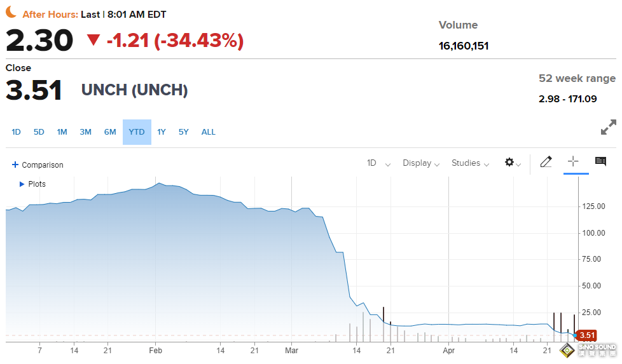The image size is (622, 364).
Task: Open the chart notes comment icon
Action: coord(600,161)
